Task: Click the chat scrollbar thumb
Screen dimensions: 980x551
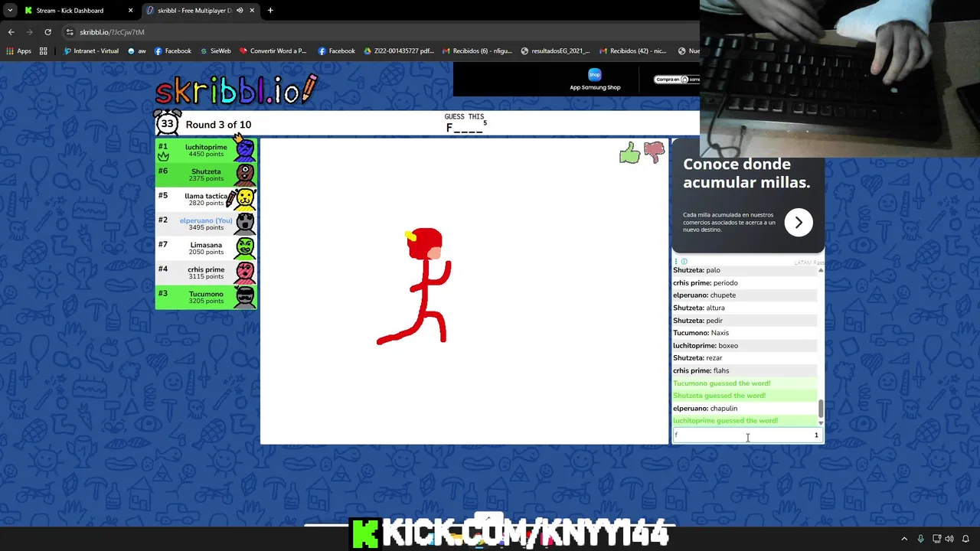Action: click(x=821, y=409)
